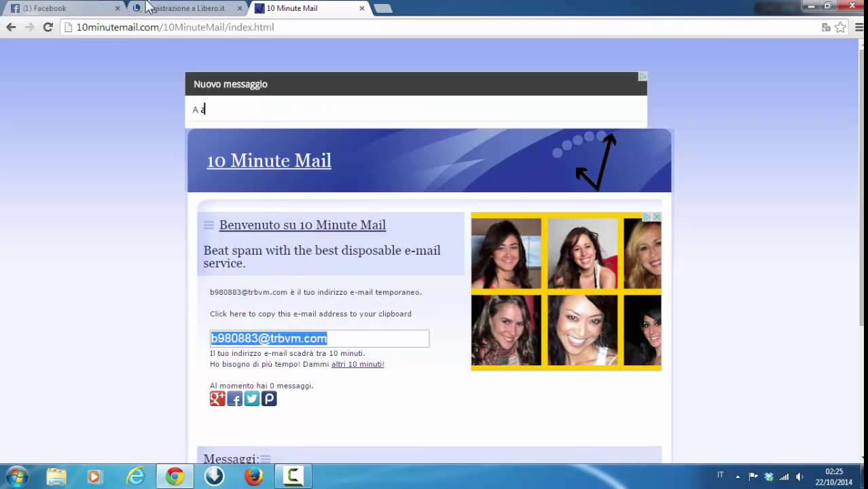The height and width of the screenshot is (489, 868).
Task: Click 'Click here to copy this e-mail address' text
Action: pos(310,314)
